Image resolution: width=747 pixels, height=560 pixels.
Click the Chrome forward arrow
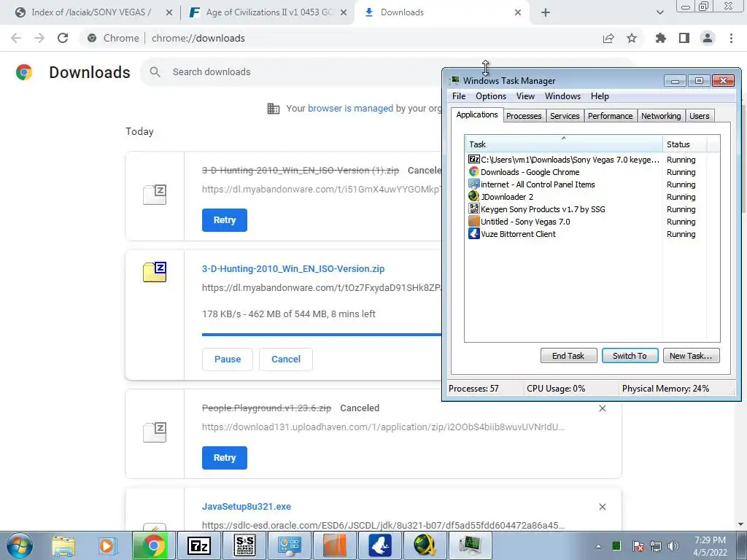point(39,38)
